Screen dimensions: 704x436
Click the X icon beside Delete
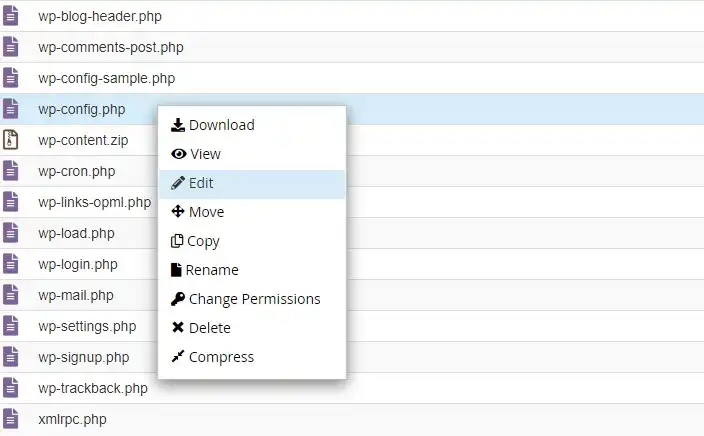click(178, 327)
